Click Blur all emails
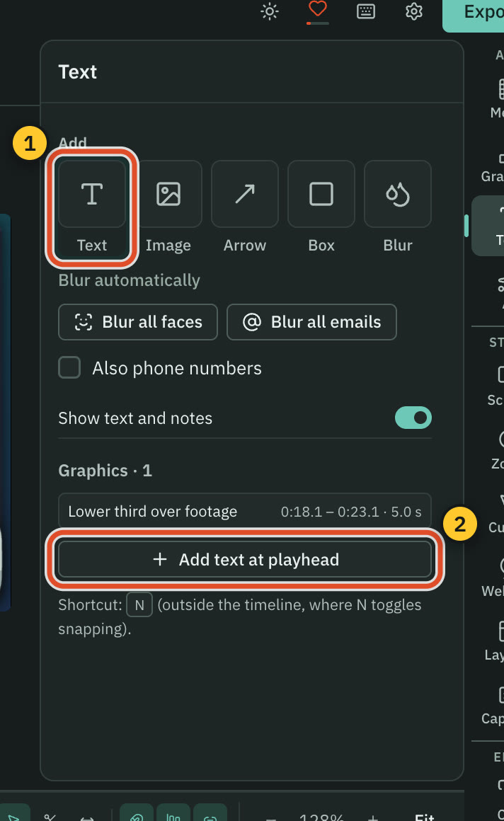Screen dimensions: 504x821 click(311, 322)
